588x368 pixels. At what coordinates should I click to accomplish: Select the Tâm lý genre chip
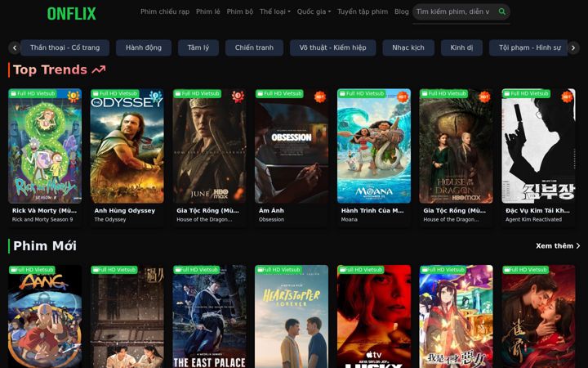[198, 47]
